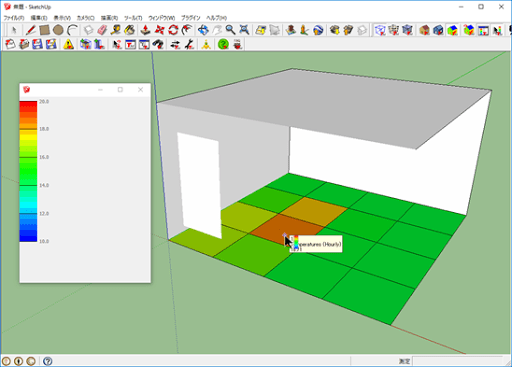Click the Make Component box icon
Viewport: 512px width, 367px height.
[x=88, y=30]
